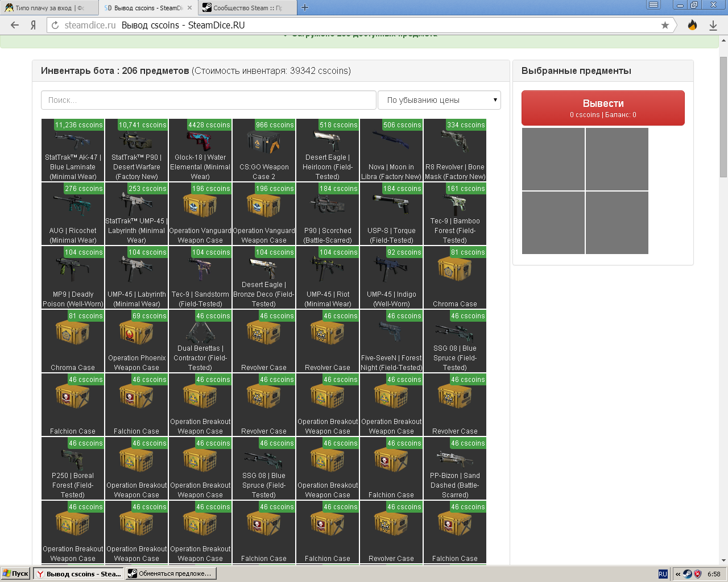The width and height of the screenshot is (728, 582).
Task: Select R8 Revolver Bone Mask item
Action: point(455,150)
